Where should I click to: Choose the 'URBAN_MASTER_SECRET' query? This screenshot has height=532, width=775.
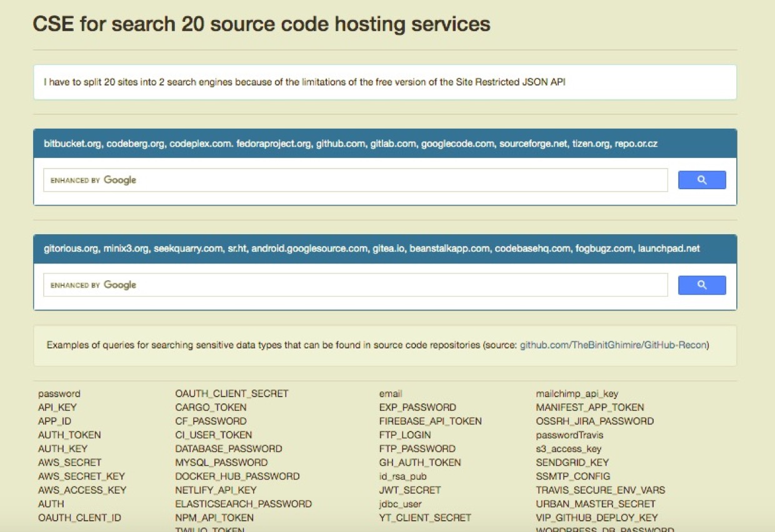596,503
